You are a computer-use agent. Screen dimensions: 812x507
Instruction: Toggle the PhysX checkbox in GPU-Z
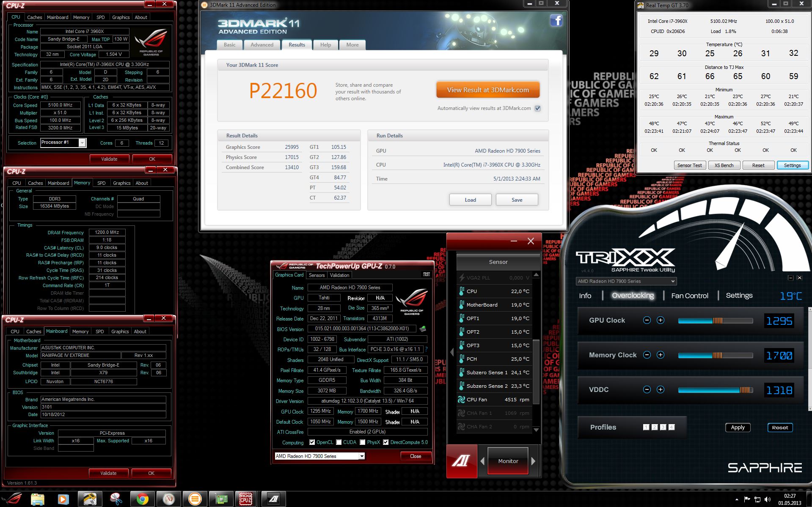pos(362,442)
